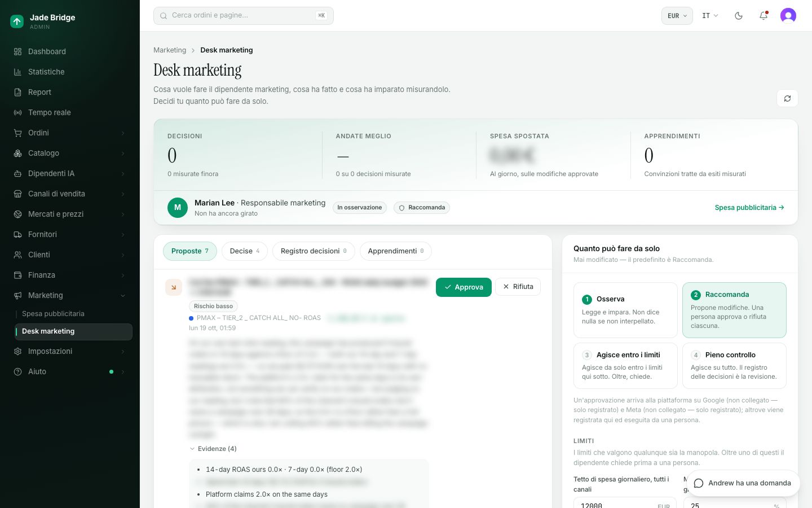Open the Mercati e prezzi section

click(70, 214)
